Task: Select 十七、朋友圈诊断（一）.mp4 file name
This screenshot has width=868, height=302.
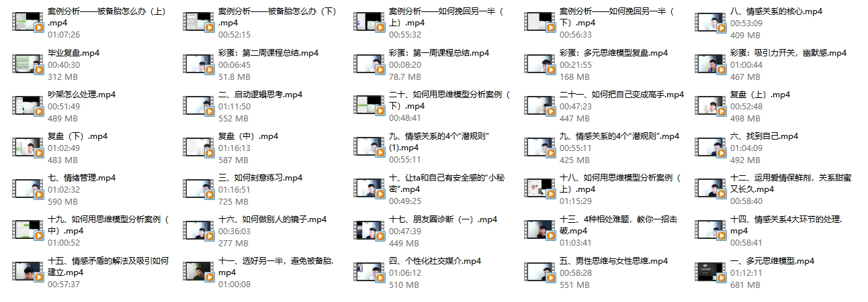Action: point(443,219)
